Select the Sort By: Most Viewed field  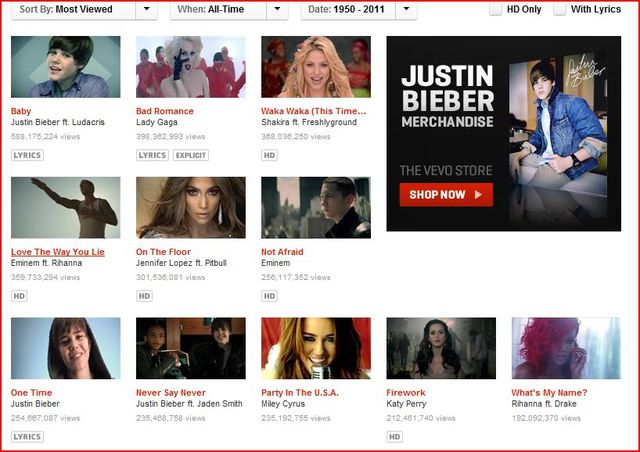84,9
